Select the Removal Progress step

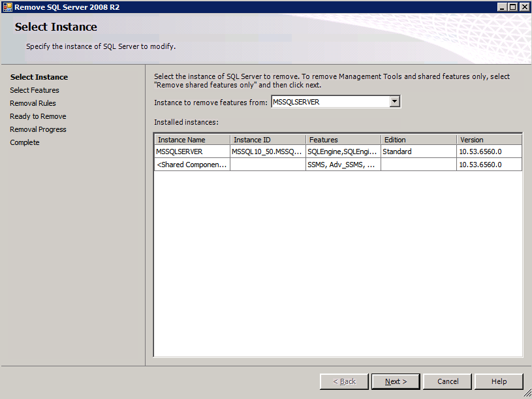pyautogui.click(x=38, y=129)
